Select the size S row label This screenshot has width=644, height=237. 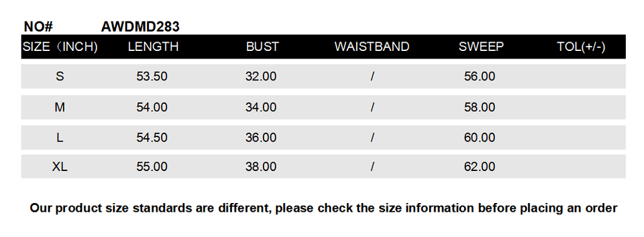tap(60, 77)
